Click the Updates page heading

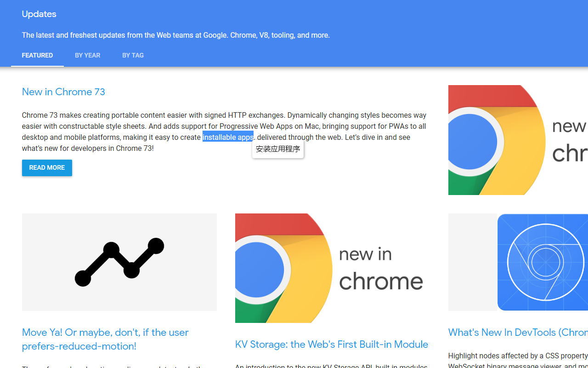(39, 14)
